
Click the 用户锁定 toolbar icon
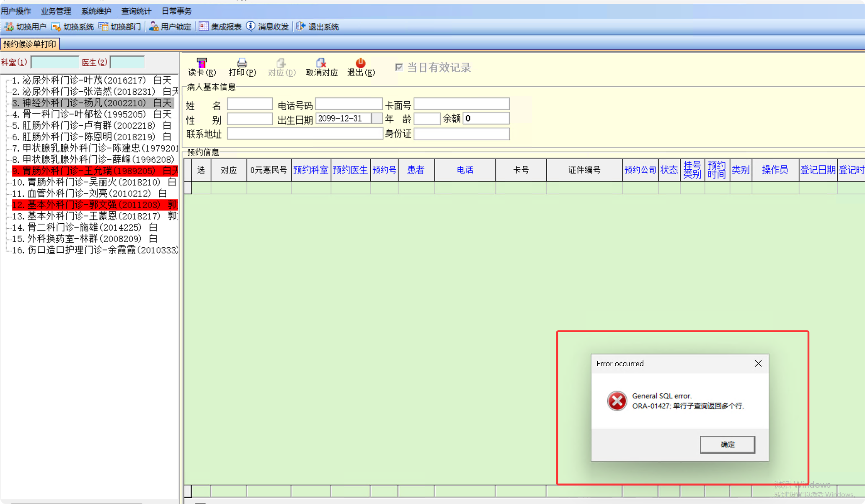pyautogui.click(x=154, y=27)
